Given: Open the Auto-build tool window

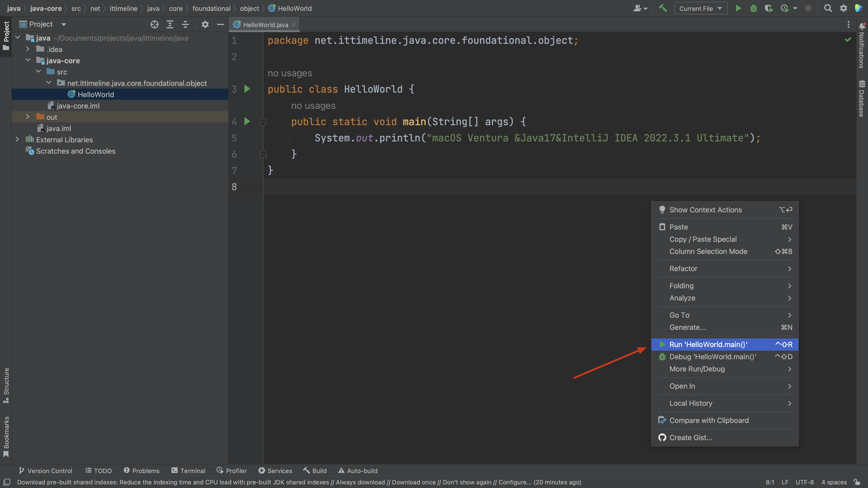Looking at the screenshot, I should [x=358, y=471].
